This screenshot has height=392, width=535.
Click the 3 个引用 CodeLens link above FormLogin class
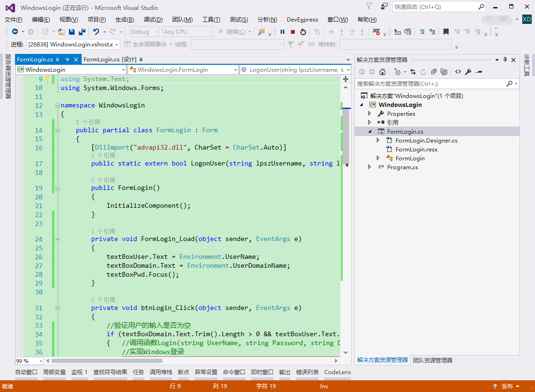[x=88, y=122]
